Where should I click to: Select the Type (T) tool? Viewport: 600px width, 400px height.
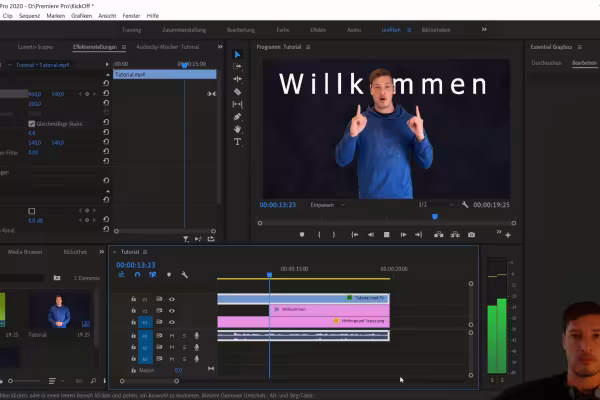click(237, 142)
